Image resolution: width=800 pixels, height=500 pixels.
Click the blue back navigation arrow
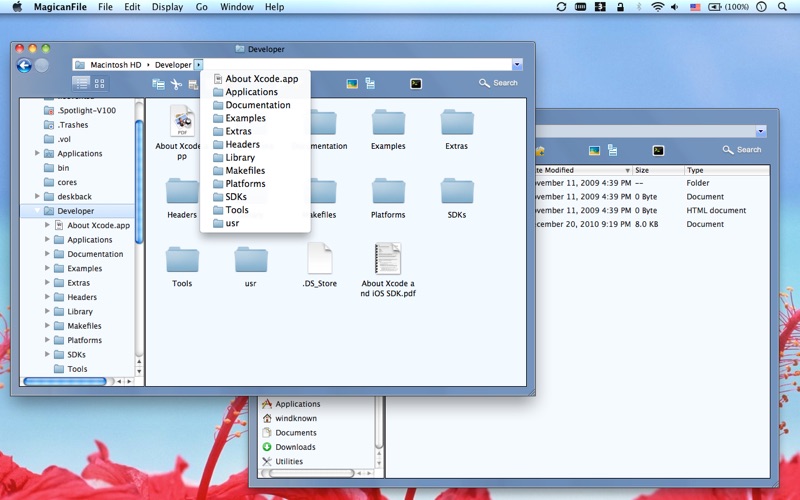(24, 66)
